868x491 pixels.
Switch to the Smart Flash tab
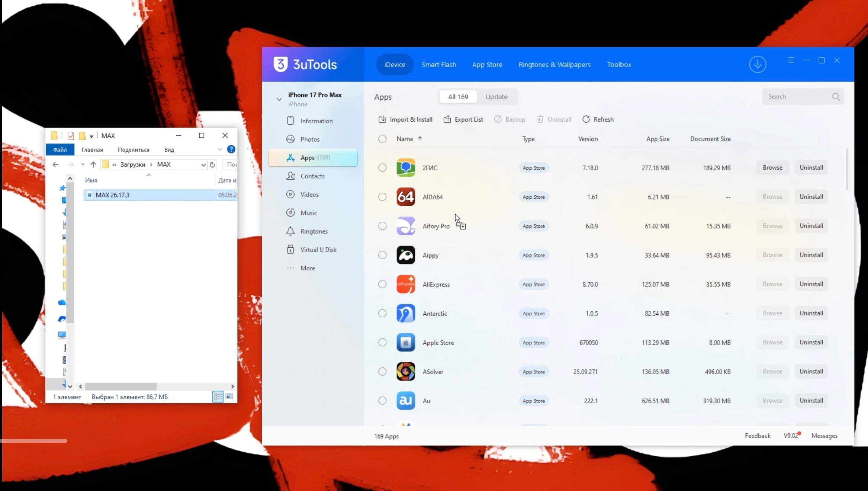[x=438, y=64]
